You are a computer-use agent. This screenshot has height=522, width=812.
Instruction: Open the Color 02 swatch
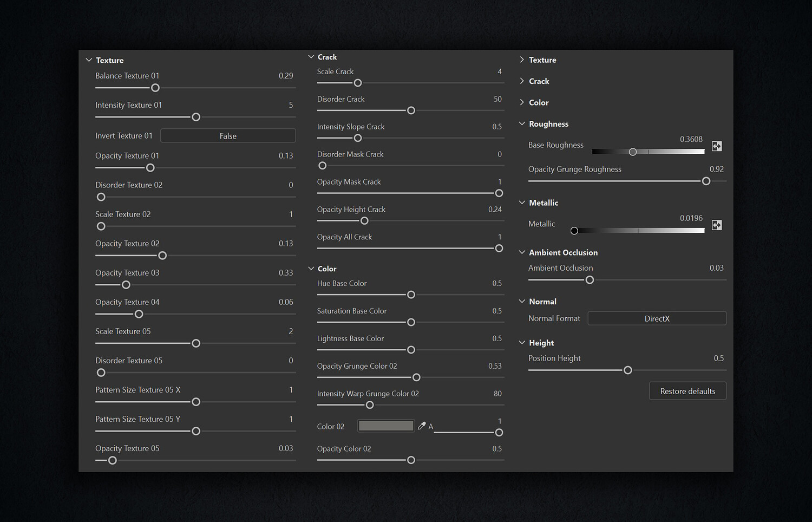pyautogui.click(x=386, y=426)
